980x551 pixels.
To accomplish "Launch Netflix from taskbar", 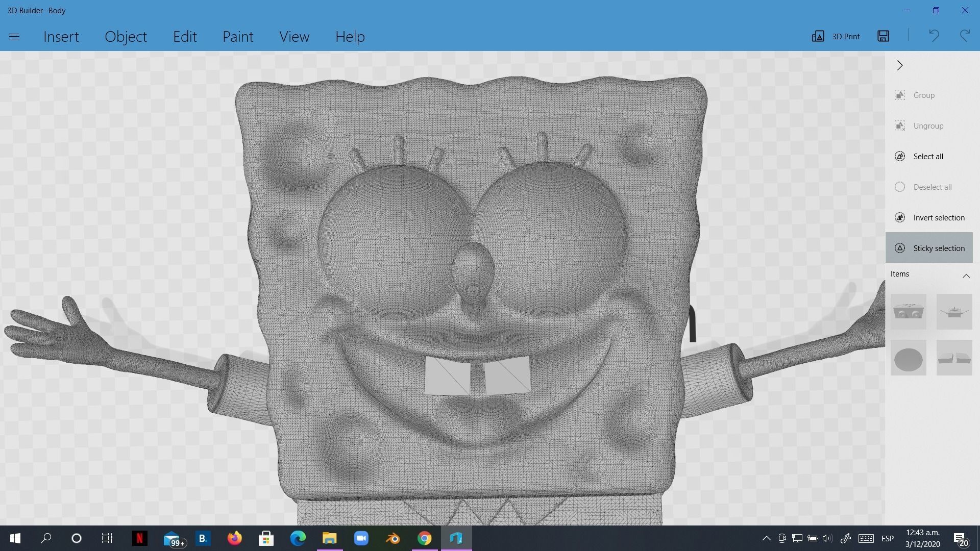I will point(139,538).
